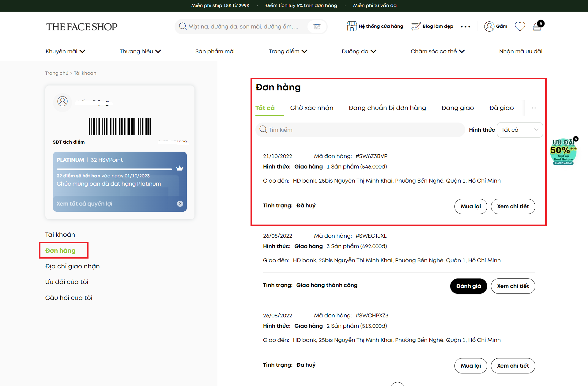View details of order #SW6Z3BVP
The height and width of the screenshot is (386, 588).
click(x=513, y=206)
